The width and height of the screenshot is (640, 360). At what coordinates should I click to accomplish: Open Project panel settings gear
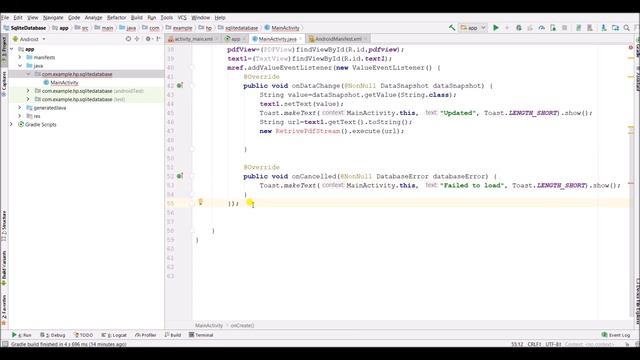148,39
